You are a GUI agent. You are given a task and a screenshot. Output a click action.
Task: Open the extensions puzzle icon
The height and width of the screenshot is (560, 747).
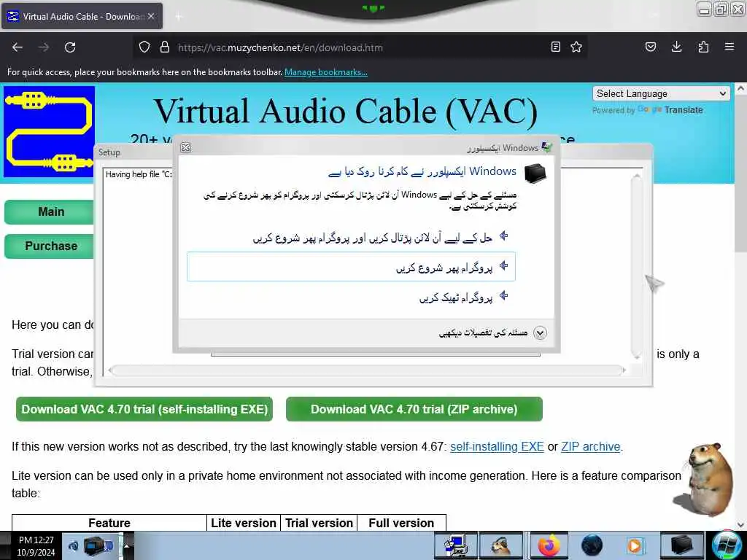click(703, 47)
